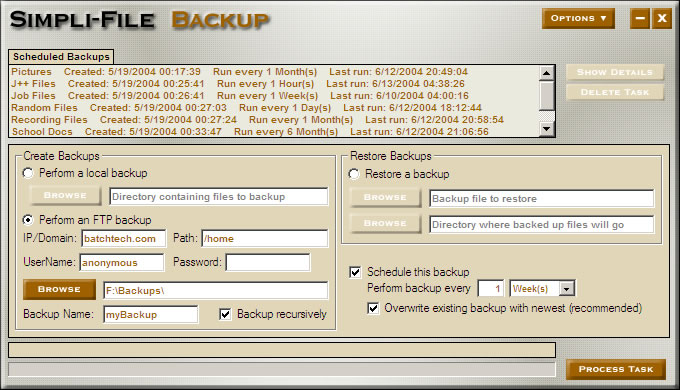Screen dimensions: 680x390
Task: Click the F:\Backups\ destination field
Action: [x=216, y=291]
